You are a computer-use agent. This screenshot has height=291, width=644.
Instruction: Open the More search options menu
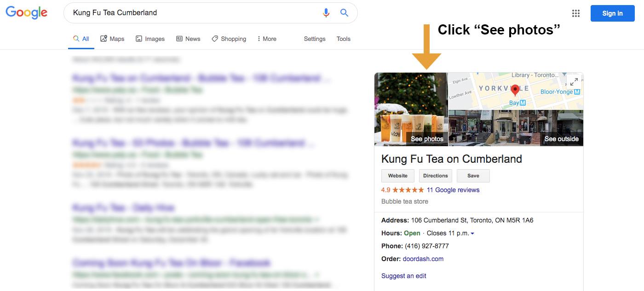(x=267, y=39)
